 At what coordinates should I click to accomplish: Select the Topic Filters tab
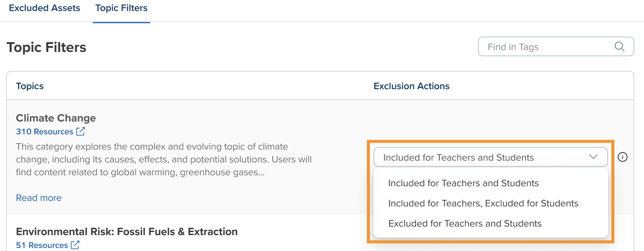[x=121, y=8]
